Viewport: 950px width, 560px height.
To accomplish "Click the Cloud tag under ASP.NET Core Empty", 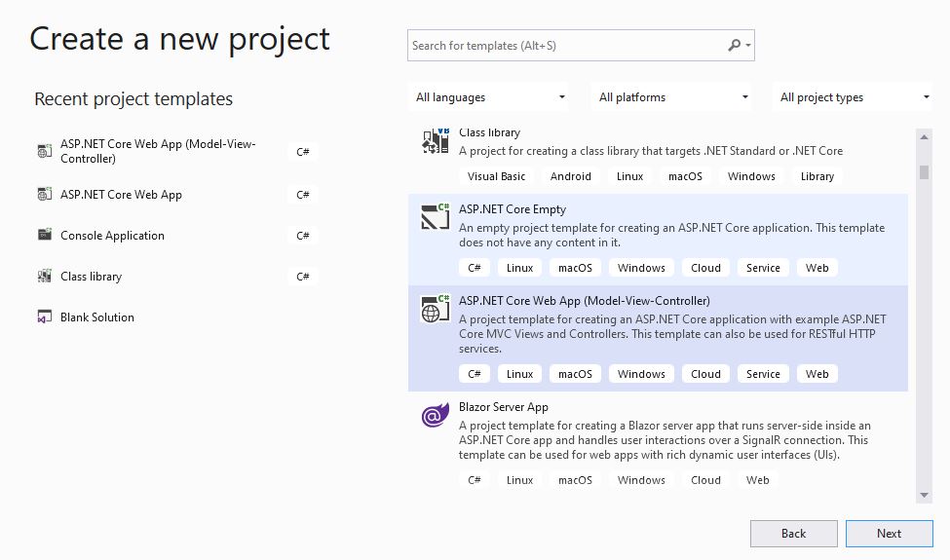I will coord(705,268).
